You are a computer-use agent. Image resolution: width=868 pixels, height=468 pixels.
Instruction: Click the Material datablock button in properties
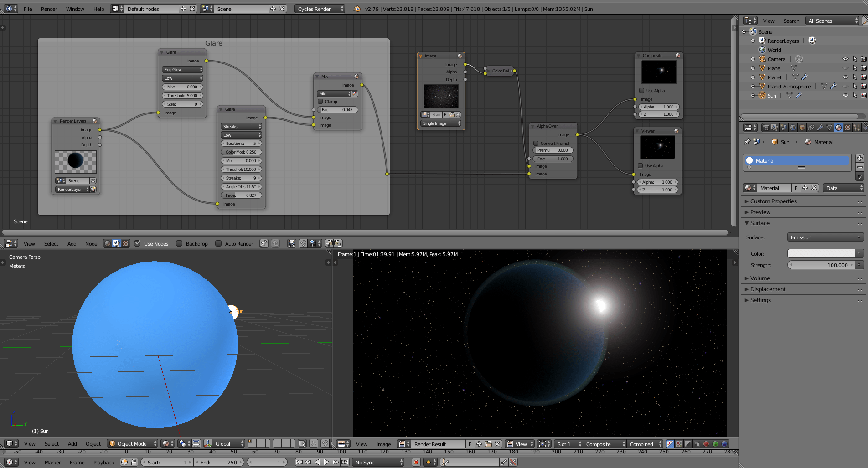point(774,188)
